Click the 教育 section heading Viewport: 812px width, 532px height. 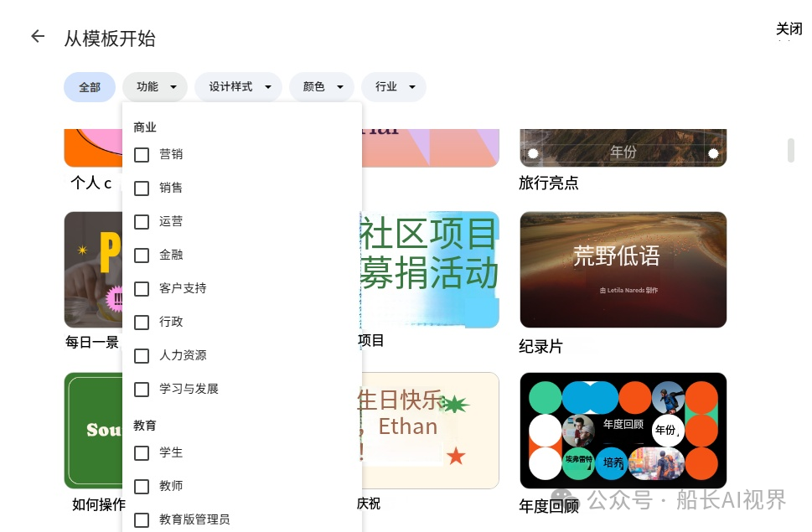click(144, 426)
